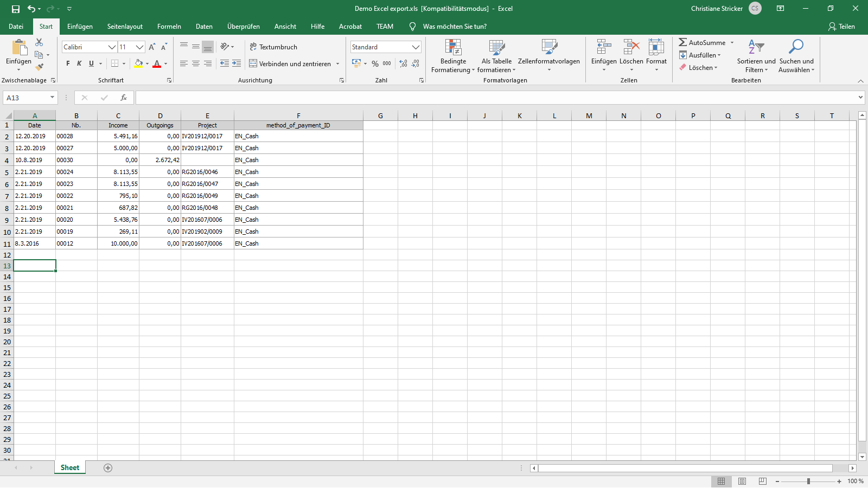Image resolution: width=868 pixels, height=488 pixels.
Task: Open the Standard number format dropdown
Action: click(416, 47)
